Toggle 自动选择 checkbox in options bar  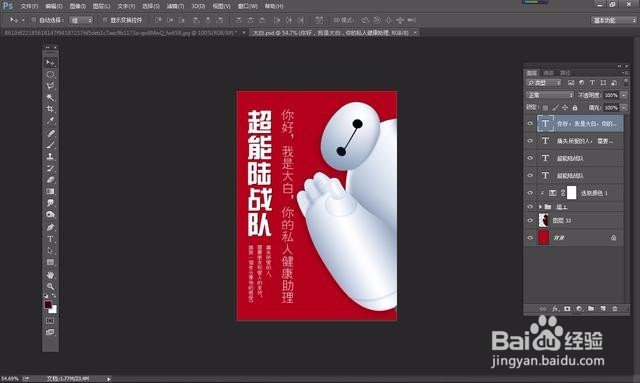[x=34, y=20]
